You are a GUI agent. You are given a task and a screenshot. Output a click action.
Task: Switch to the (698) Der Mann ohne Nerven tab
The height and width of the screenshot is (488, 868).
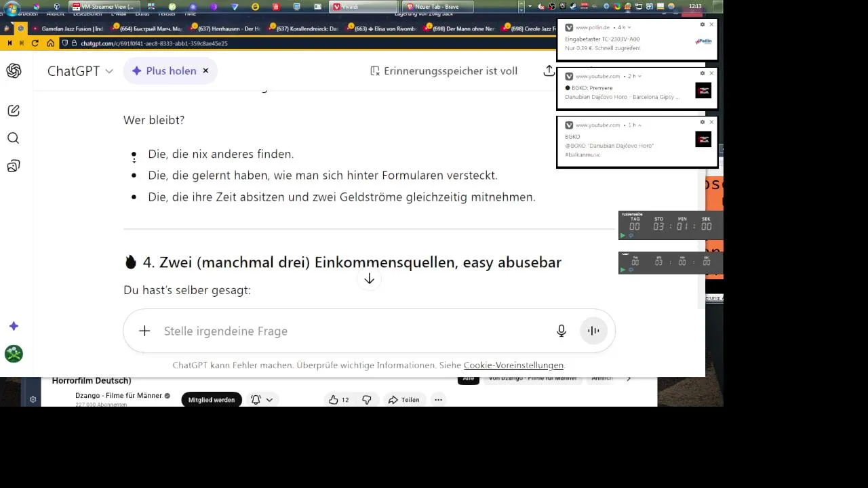[x=460, y=28]
